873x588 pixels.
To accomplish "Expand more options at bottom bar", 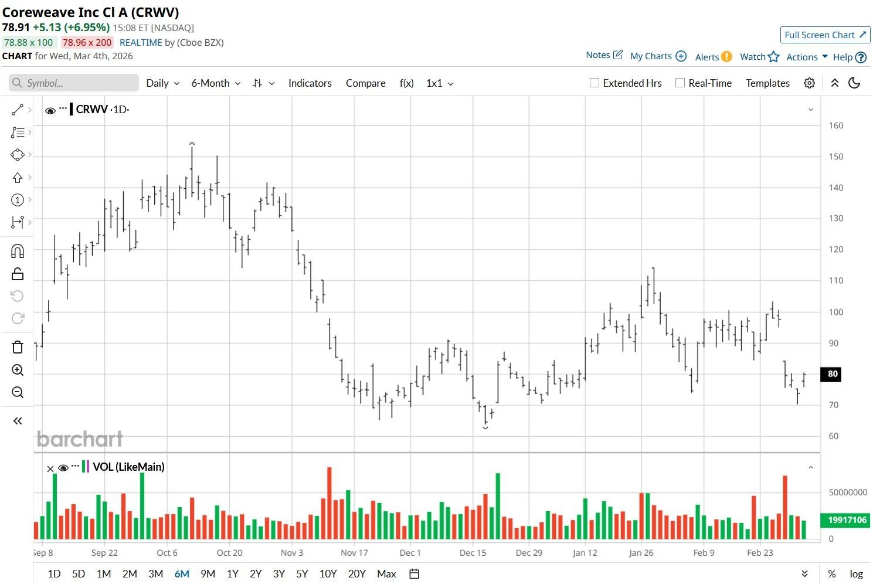I will pos(804,574).
